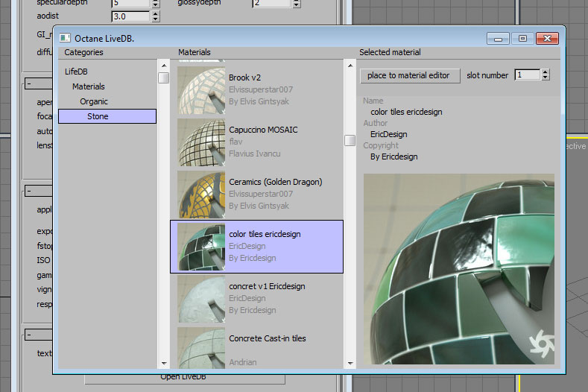Screen dimensions: 588x392
Task: Click Categories list scroll down arrow
Action: 164,363
